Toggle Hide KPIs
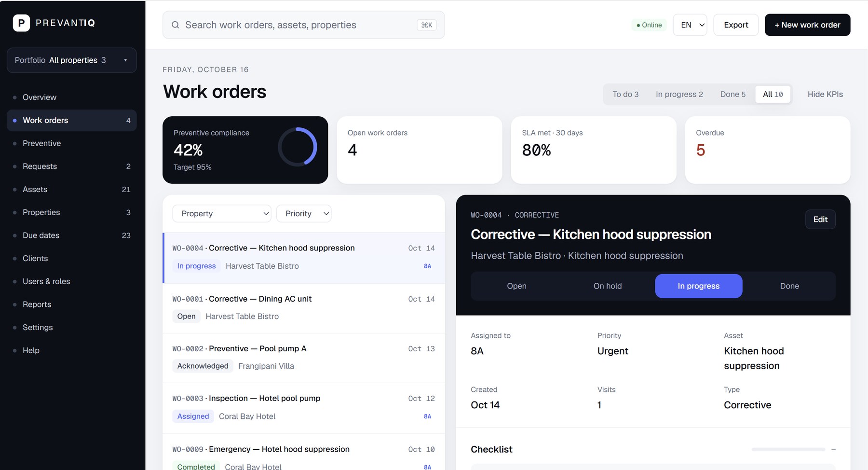 tap(825, 95)
